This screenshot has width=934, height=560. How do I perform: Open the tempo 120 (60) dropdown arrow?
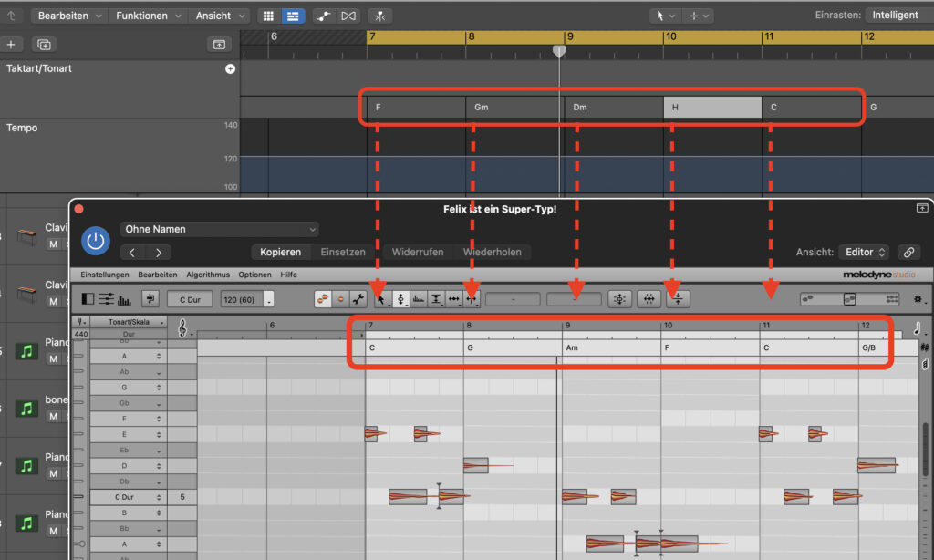[x=269, y=299]
